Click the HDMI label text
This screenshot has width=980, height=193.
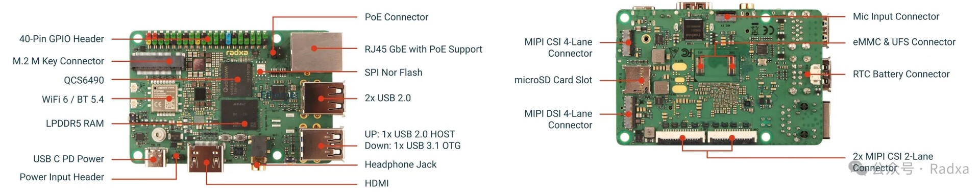377,183
